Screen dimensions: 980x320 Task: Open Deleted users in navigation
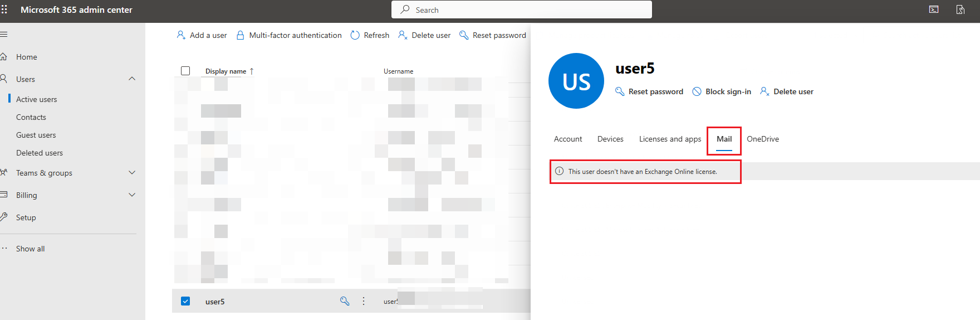40,153
